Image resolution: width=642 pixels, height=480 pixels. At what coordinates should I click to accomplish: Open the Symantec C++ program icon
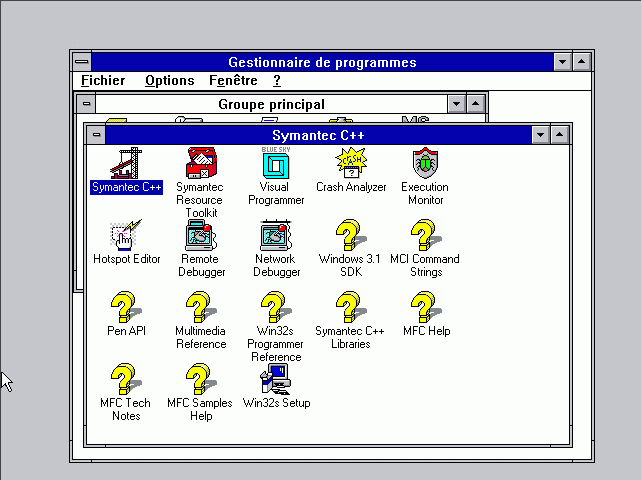(126, 162)
